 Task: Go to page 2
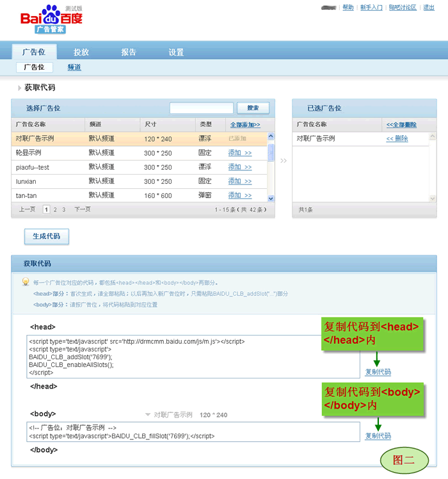(55, 209)
